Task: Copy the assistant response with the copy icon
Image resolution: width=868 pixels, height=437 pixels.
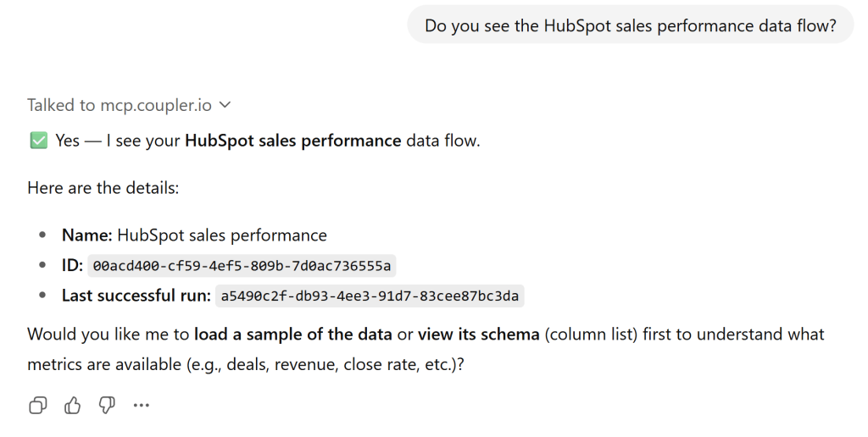Action: click(38, 406)
